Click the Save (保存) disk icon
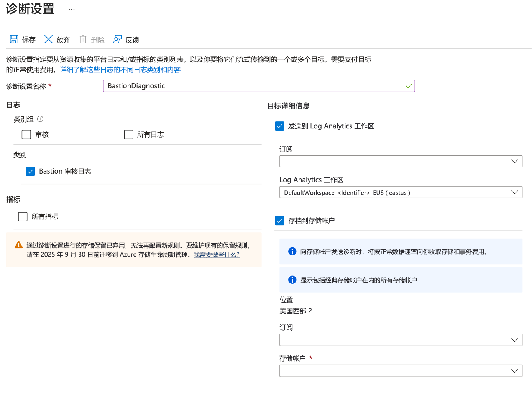 pyautogui.click(x=14, y=39)
